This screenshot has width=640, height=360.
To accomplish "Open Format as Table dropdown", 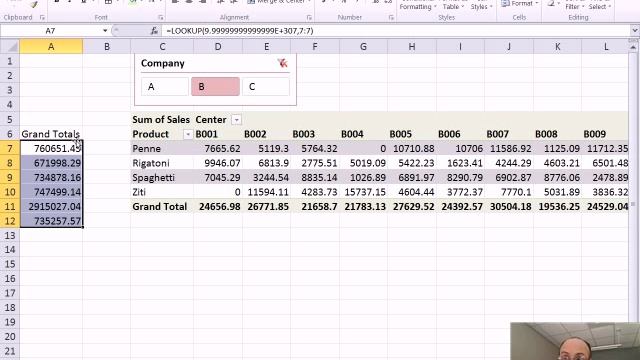I will [453, 6].
